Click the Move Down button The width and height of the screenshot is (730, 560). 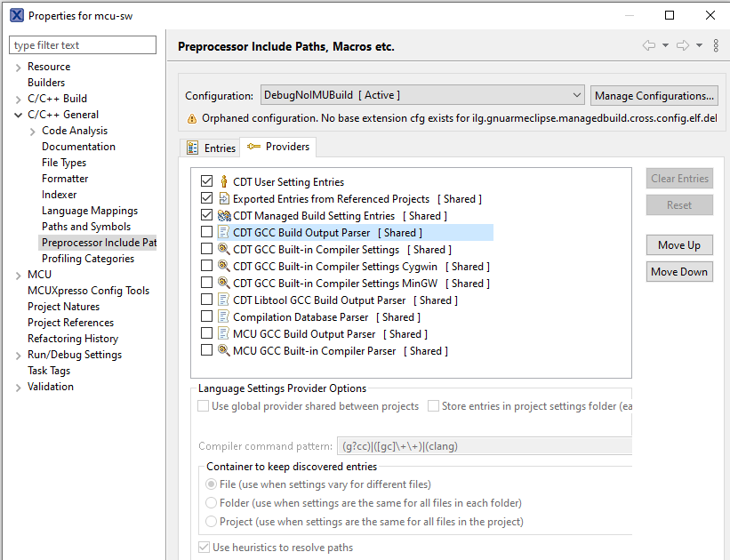pyautogui.click(x=679, y=272)
